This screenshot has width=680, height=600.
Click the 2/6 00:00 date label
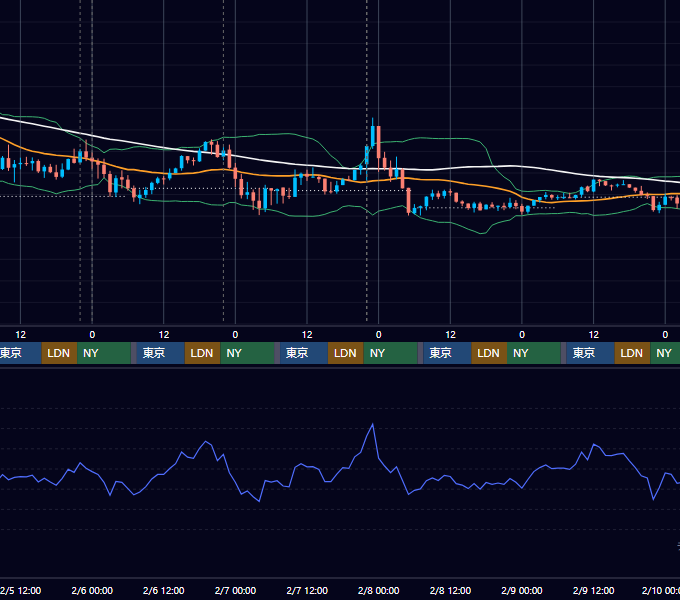pos(92,590)
